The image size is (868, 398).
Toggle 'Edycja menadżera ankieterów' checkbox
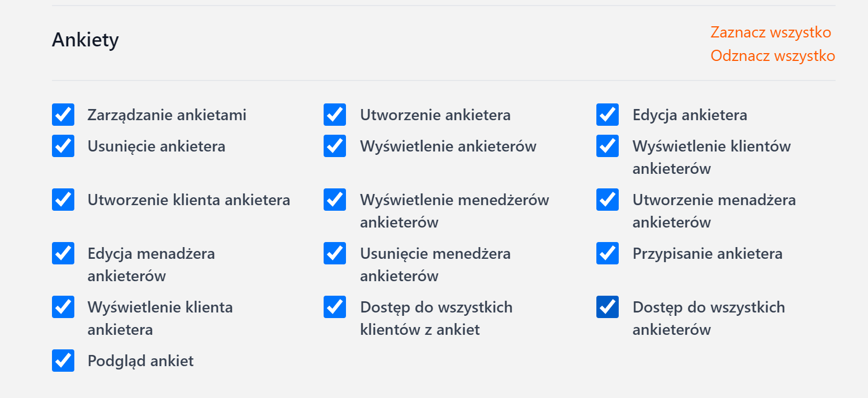[x=63, y=253]
